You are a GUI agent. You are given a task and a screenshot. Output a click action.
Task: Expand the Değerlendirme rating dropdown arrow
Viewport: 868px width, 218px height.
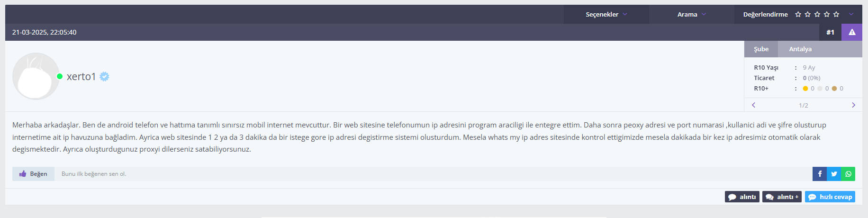pyautogui.click(x=851, y=14)
